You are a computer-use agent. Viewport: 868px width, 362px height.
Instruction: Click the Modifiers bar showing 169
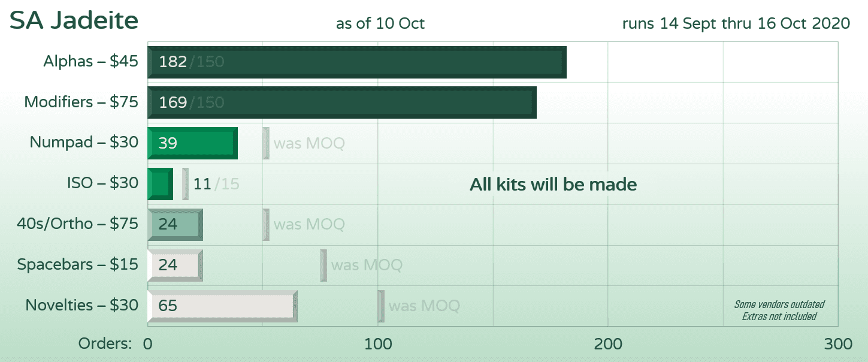(x=342, y=102)
